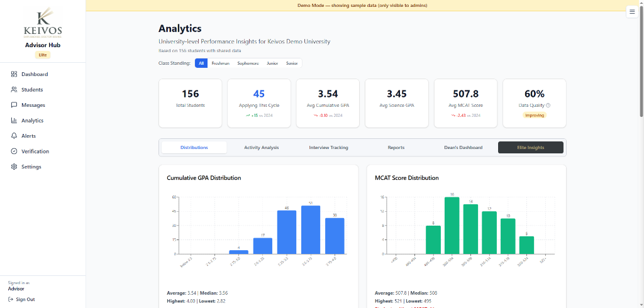Click the Students people icon in sidebar
Image resolution: width=644 pixels, height=308 pixels.
14,89
